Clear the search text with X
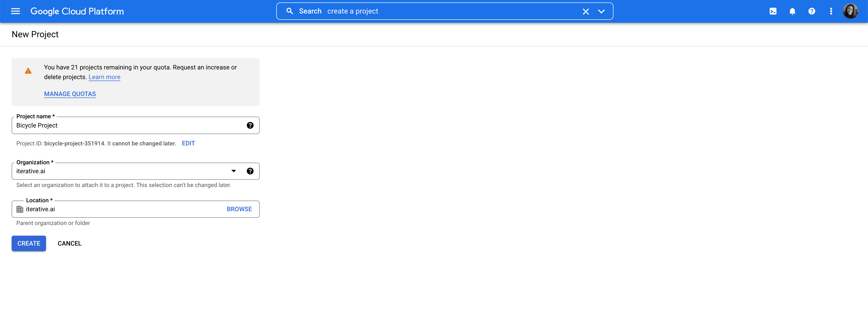The height and width of the screenshot is (315, 868). [x=586, y=11]
